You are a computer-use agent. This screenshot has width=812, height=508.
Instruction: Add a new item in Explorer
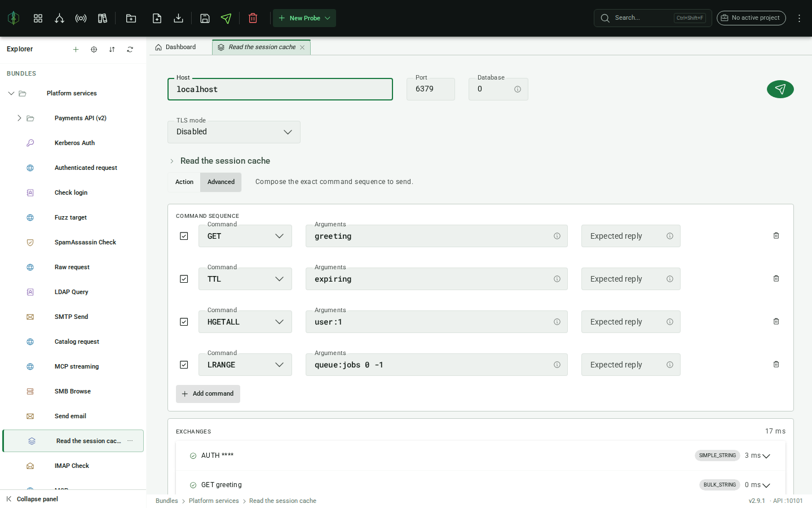[76, 50]
